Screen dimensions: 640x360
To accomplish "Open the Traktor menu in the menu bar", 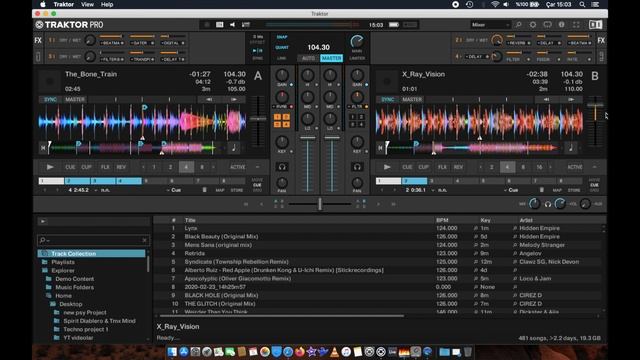I will click(x=64, y=4).
